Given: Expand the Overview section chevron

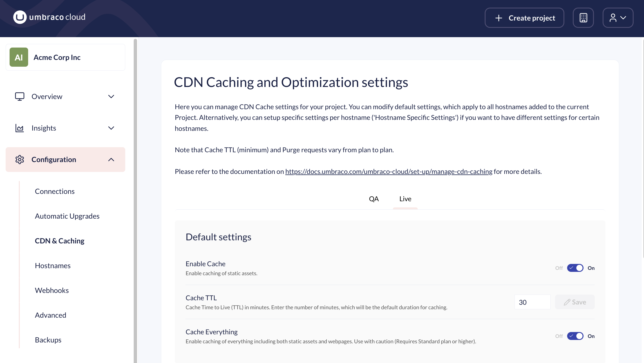Looking at the screenshot, I should 111,96.
